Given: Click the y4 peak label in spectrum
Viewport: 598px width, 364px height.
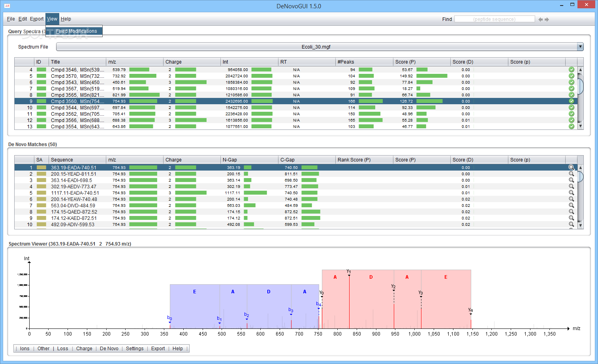Looking at the screenshot, I should point(470,310).
